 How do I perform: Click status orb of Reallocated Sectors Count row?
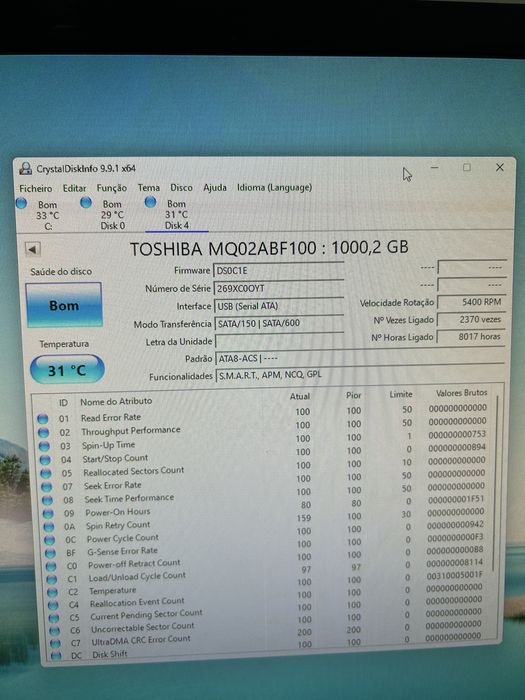(46, 473)
